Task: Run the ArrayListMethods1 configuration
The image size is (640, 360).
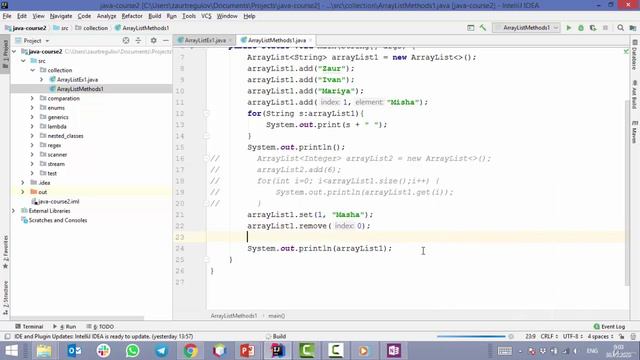Action: (569, 28)
